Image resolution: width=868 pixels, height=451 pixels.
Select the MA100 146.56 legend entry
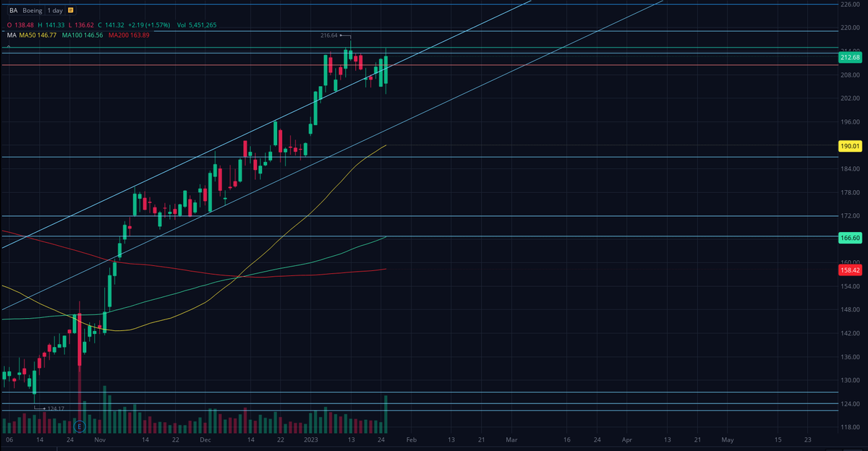(x=84, y=35)
